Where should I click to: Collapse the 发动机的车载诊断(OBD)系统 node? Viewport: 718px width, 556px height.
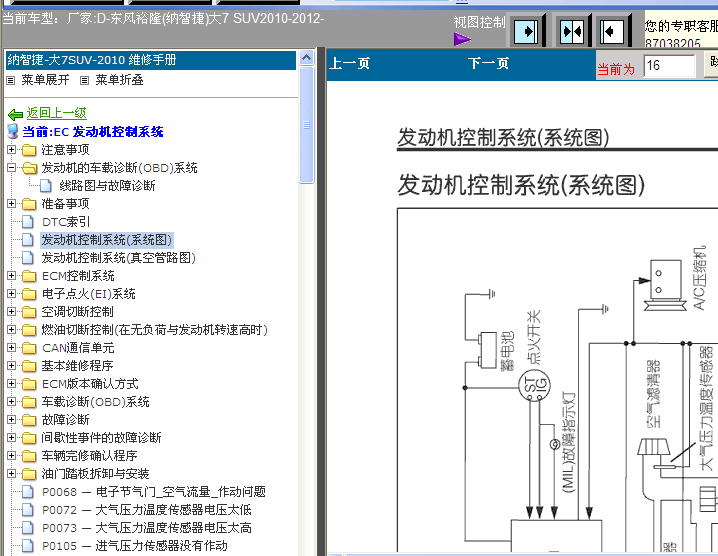coord(12,168)
